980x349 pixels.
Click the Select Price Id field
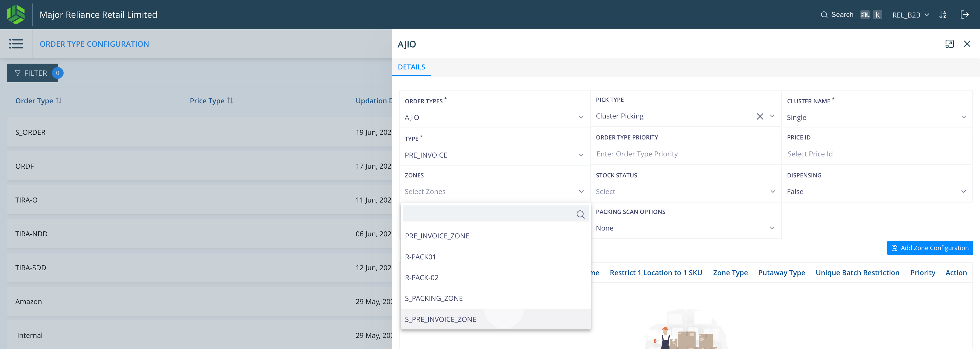pyautogui.click(x=876, y=154)
